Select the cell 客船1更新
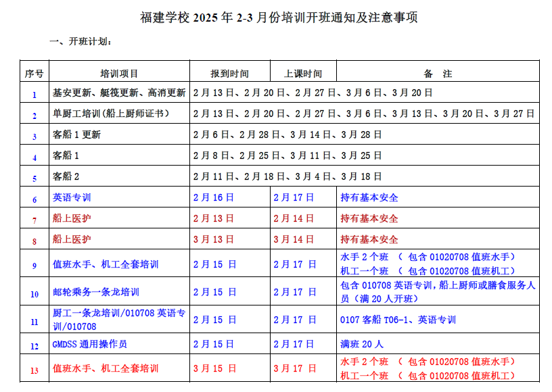552x392 pixels. click(76, 134)
